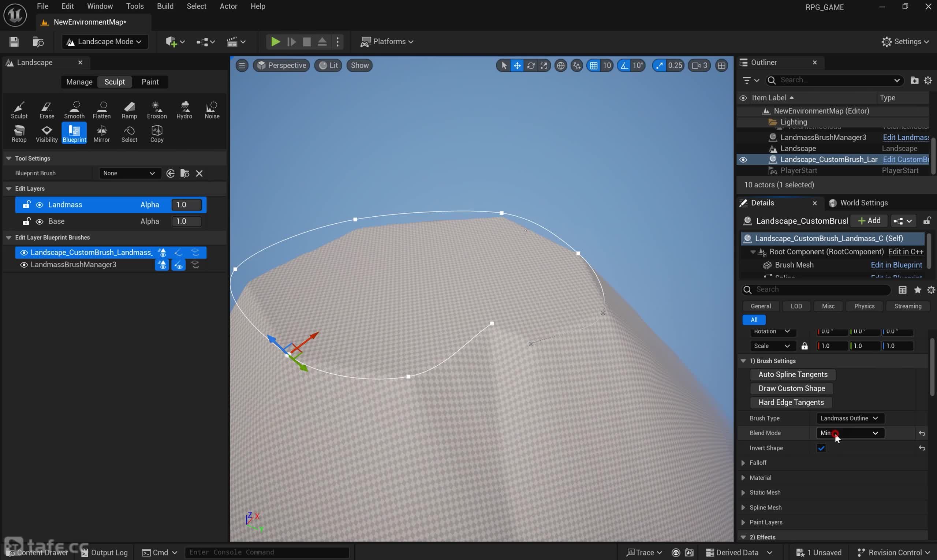Unlock the Landmass edit layer lock
937x560 pixels.
pos(26,205)
